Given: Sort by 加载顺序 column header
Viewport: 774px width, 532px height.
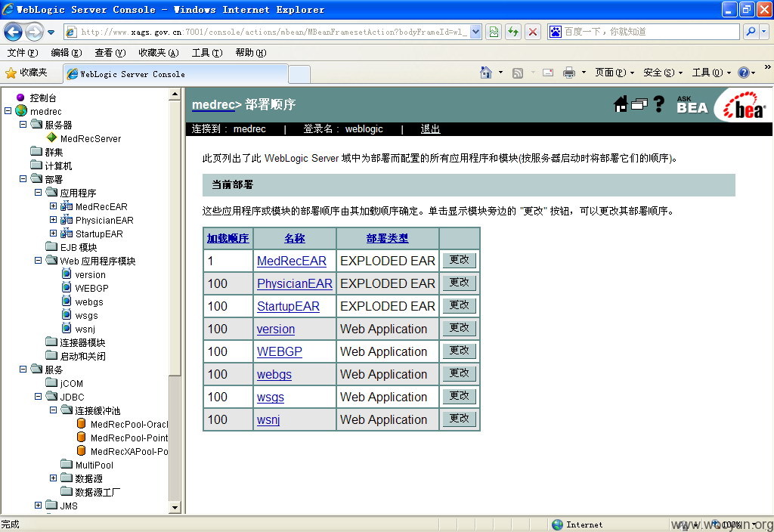Looking at the screenshot, I should click(228, 238).
